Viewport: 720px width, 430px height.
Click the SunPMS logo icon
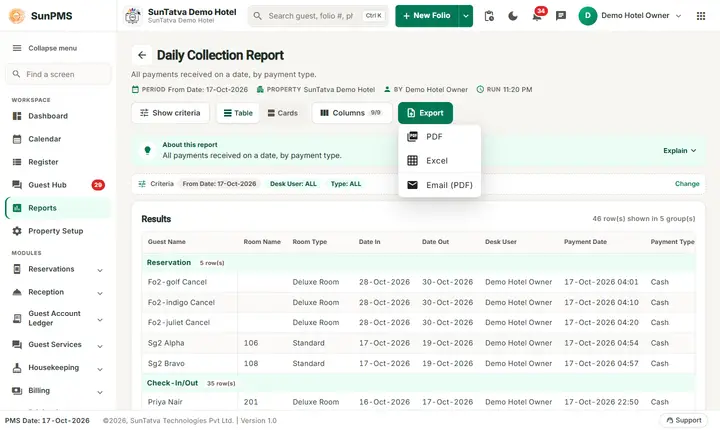pos(17,16)
